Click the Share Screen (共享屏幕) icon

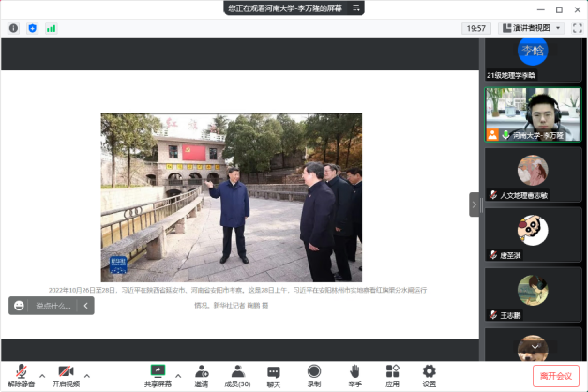(x=158, y=372)
